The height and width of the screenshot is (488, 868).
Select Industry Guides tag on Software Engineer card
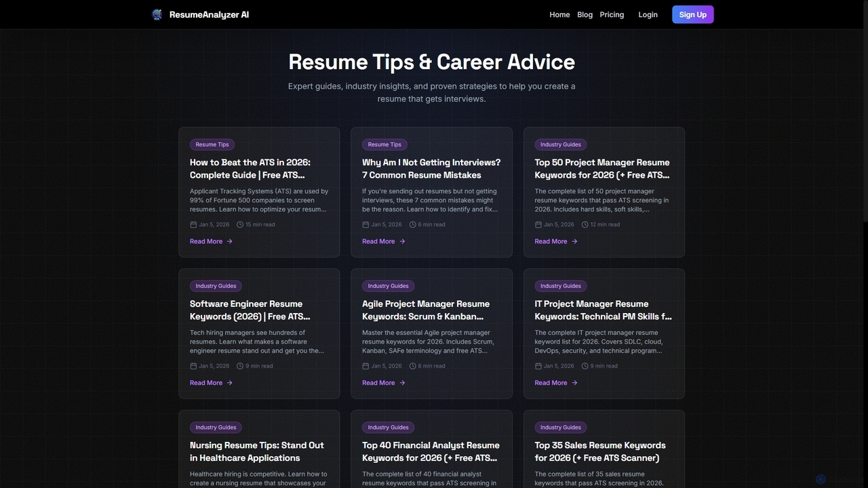(x=216, y=286)
